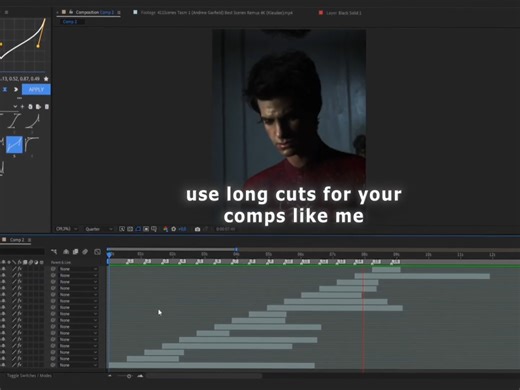Enable Motion Blur icon in timeline toolbar

85,252
